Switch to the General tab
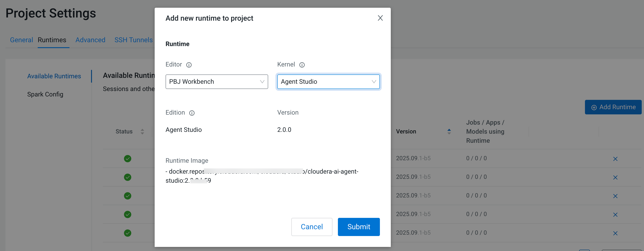 pyautogui.click(x=21, y=40)
